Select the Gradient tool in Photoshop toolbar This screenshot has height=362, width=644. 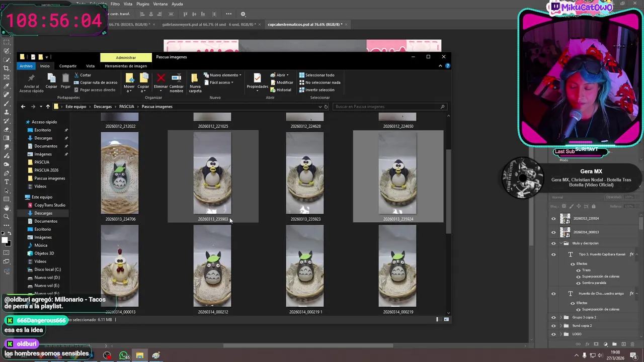[7, 138]
